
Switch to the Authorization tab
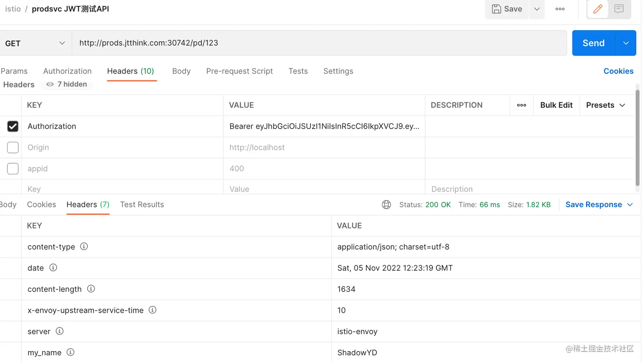(x=67, y=71)
